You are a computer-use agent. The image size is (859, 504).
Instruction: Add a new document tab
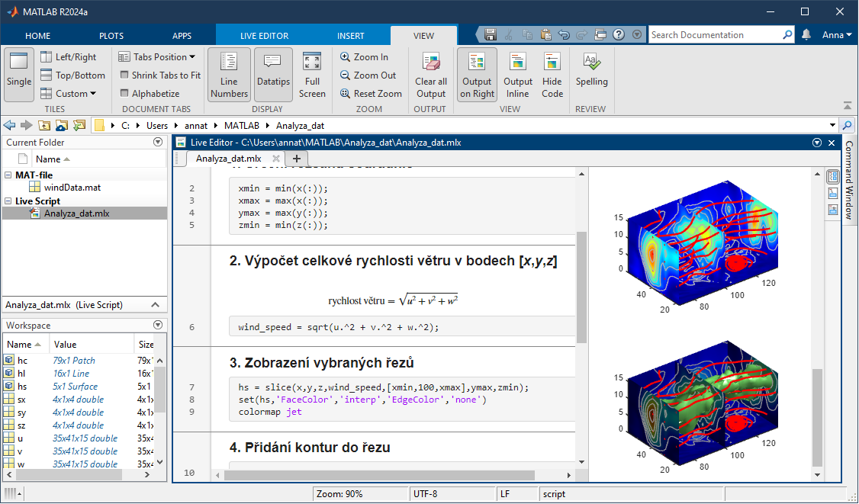coord(296,159)
